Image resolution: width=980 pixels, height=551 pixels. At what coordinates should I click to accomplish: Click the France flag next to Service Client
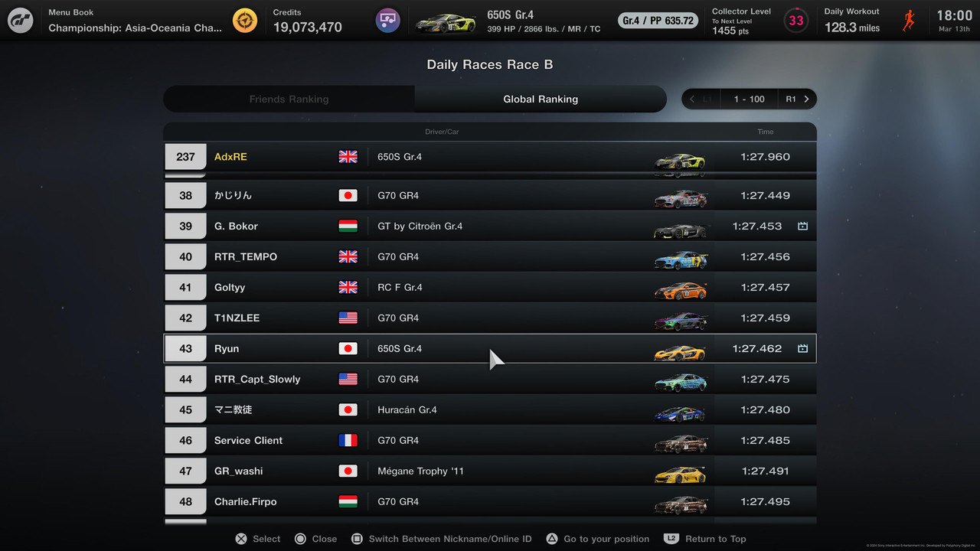pos(348,440)
